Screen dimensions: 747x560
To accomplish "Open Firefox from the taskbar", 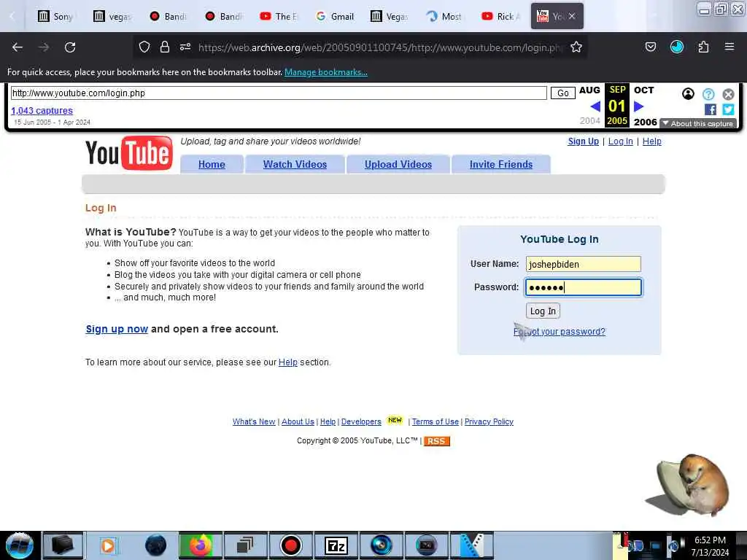I will pos(201,545).
